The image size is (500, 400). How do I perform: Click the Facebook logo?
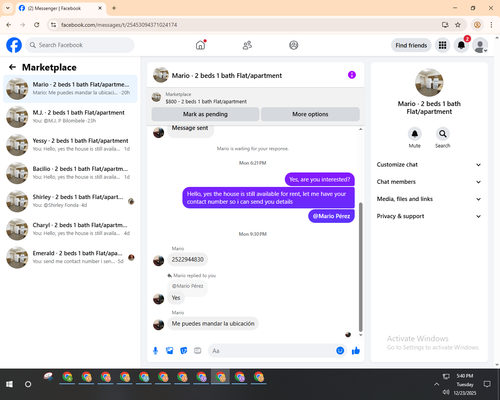click(14, 45)
